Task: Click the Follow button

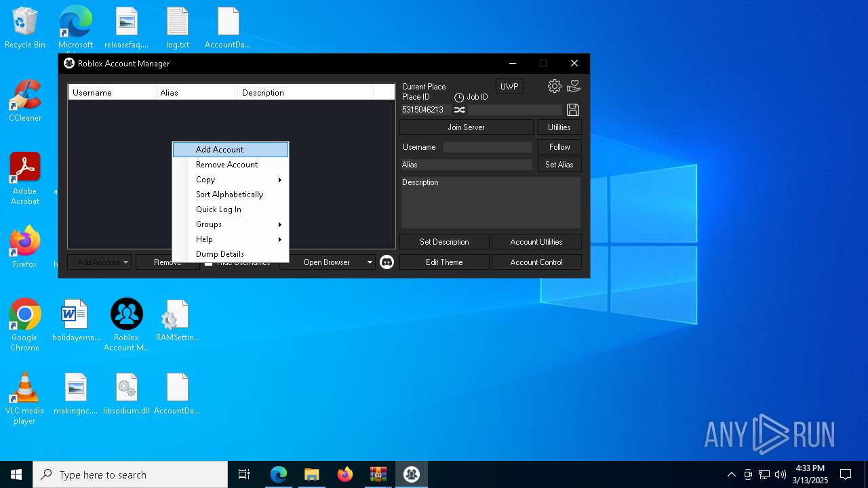Action: [x=559, y=147]
